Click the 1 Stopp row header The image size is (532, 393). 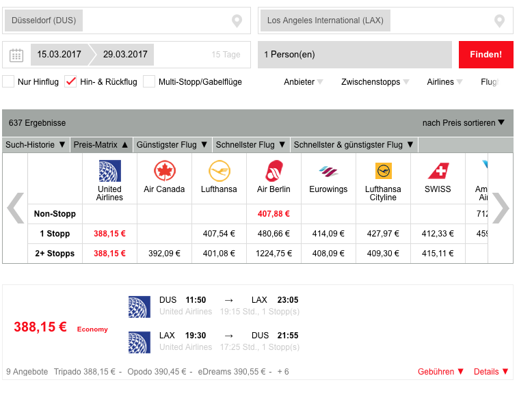click(x=55, y=234)
